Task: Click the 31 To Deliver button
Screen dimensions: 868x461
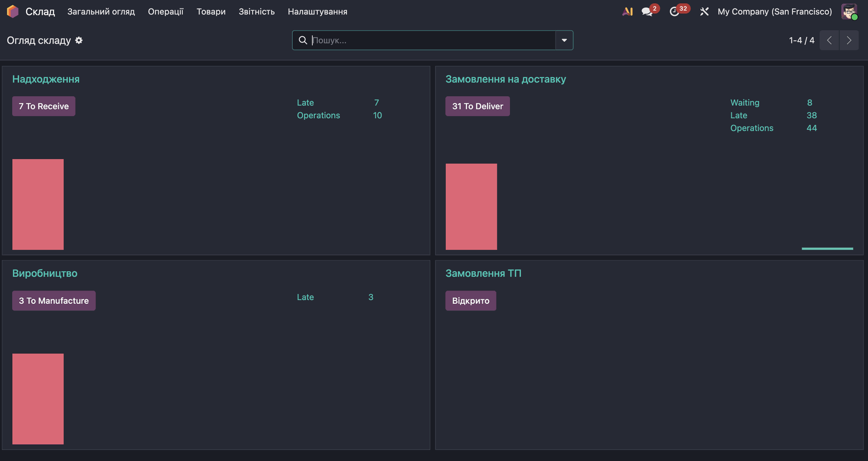Action: [477, 106]
